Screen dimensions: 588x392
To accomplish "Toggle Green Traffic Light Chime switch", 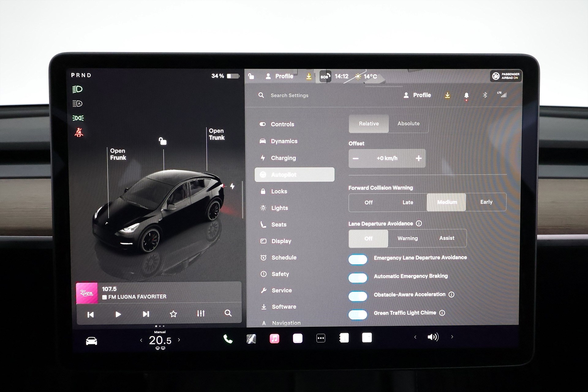I will tap(358, 315).
